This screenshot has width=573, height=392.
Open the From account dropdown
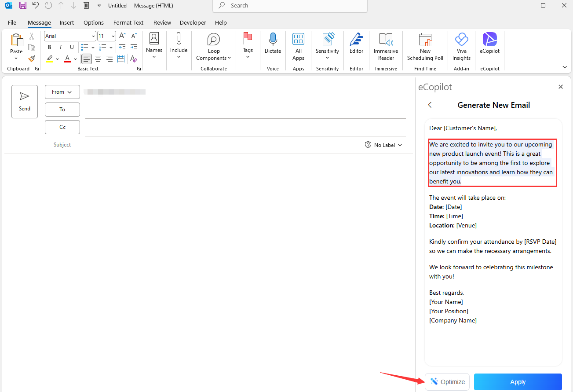click(62, 92)
